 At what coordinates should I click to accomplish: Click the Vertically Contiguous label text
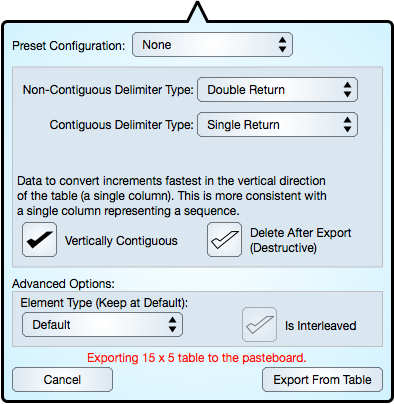121,241
